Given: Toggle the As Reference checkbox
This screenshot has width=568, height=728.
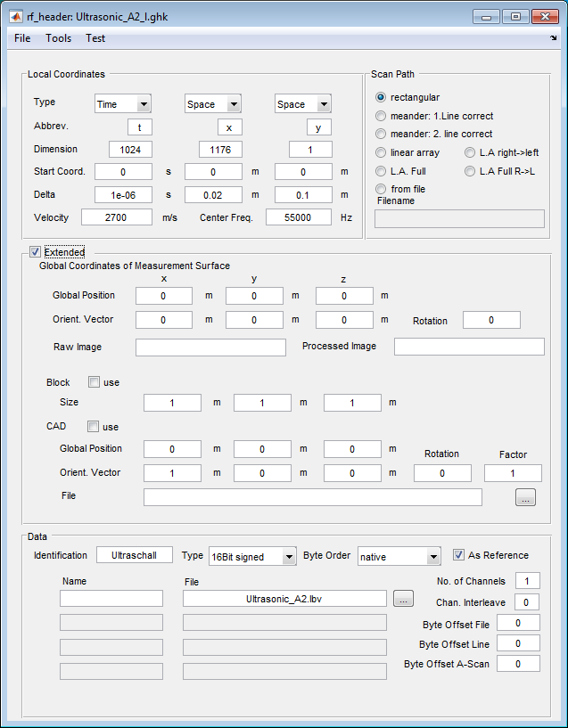Looking at the screenshot, I should click(458, 555).
